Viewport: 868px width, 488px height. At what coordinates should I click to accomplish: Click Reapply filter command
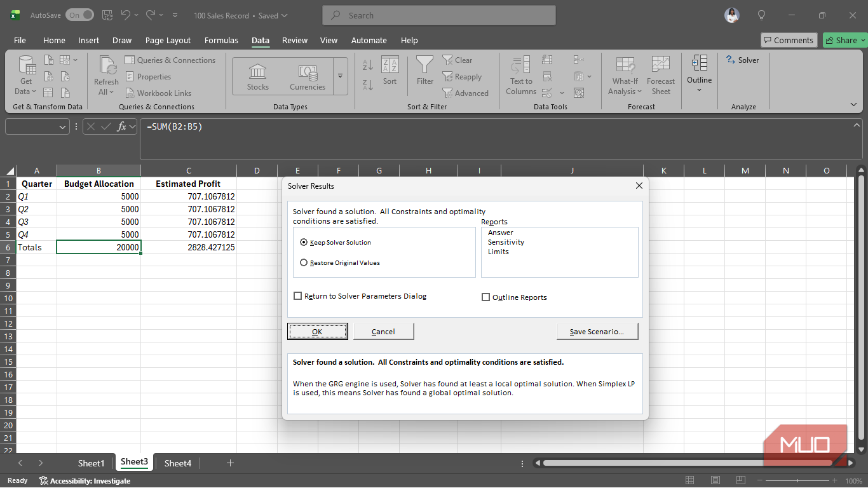(x=462, y=77)
